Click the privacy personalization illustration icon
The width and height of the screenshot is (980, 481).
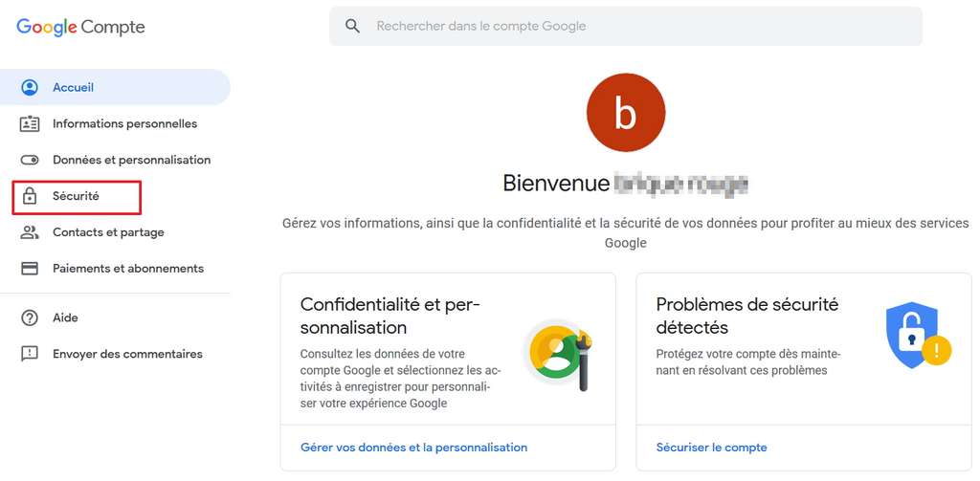click(557, 353)
